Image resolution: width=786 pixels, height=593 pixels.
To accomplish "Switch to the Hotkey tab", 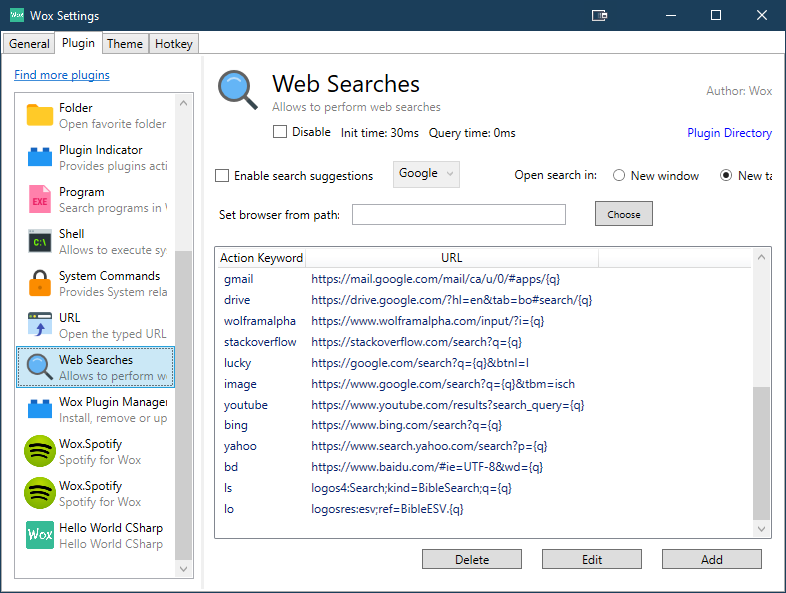I will (x=173, y=44).
